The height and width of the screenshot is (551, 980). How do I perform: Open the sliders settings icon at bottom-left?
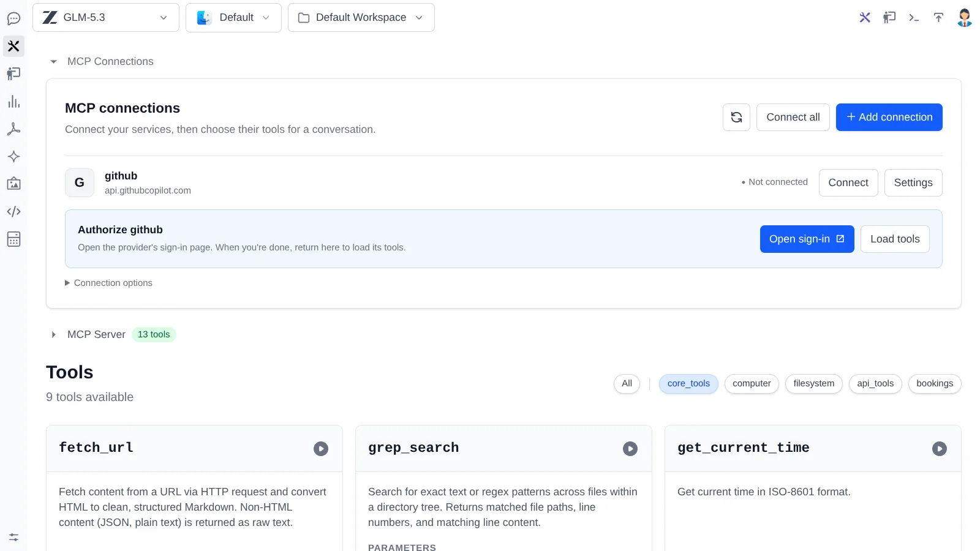point(13,537)
